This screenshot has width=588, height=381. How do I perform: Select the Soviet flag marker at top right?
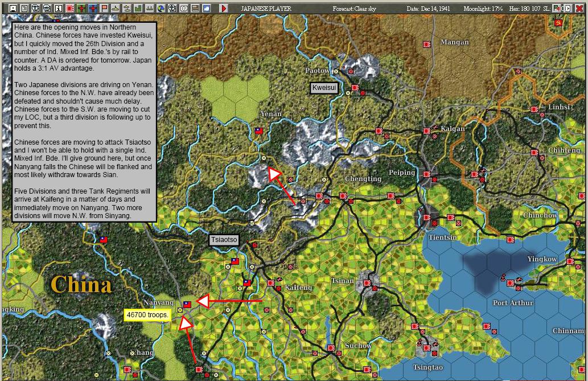(558, 23)
